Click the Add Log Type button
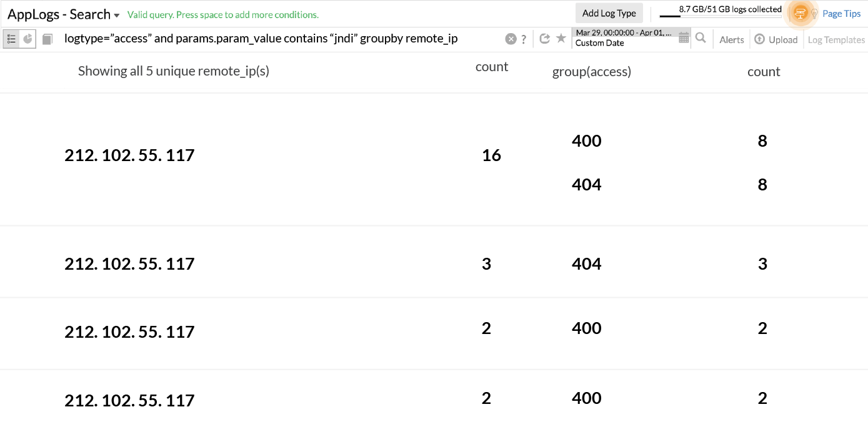The height and width of the screenshot is (437, 868). tap(609, 12)
